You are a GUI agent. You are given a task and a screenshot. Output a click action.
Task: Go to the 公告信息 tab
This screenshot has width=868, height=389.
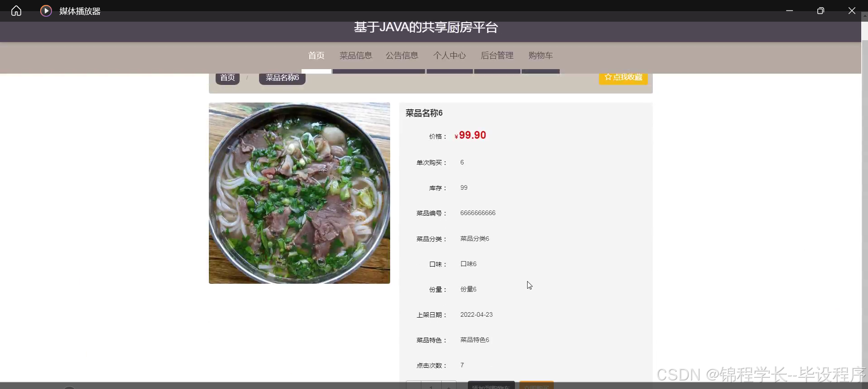tap(402, 56)
